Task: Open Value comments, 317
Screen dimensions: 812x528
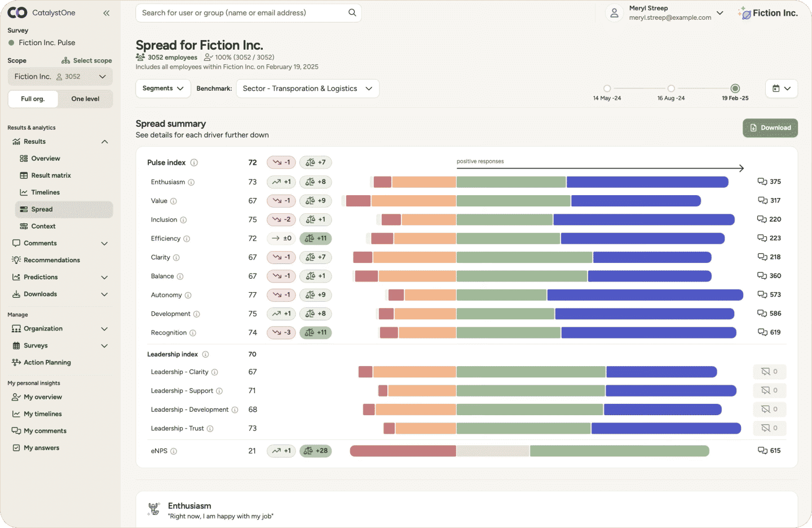Action: [769, 200]
